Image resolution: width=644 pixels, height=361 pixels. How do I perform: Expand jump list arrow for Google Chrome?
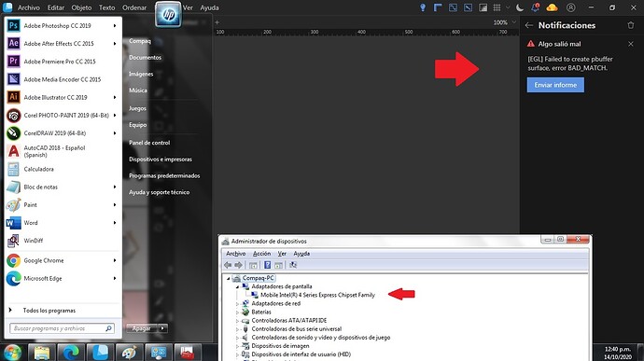point(115,260)
